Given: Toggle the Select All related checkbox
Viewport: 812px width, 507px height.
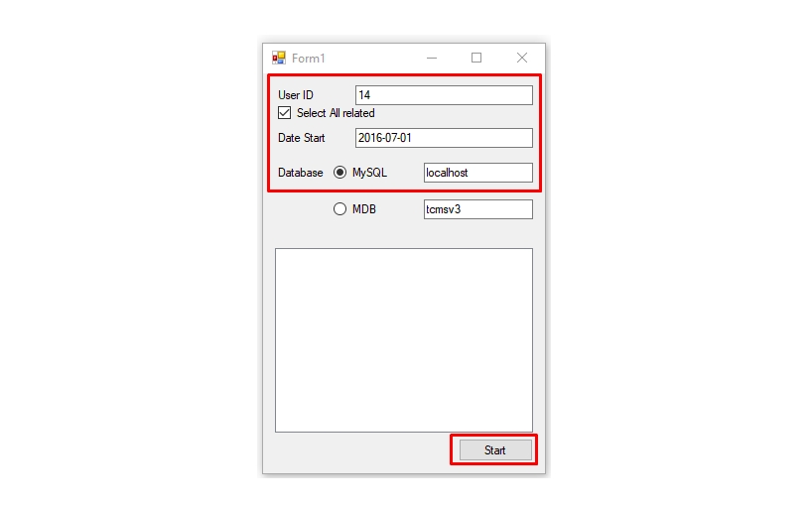Looking at the screenshot, I should click(x=284, y=113).
